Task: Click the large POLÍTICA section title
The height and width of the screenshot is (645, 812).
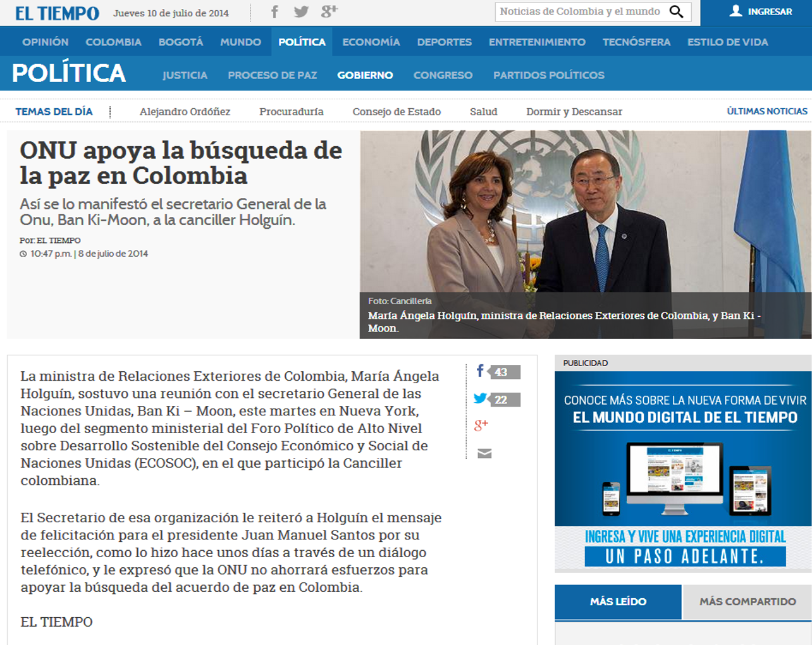Action: (x=69, y=73)
